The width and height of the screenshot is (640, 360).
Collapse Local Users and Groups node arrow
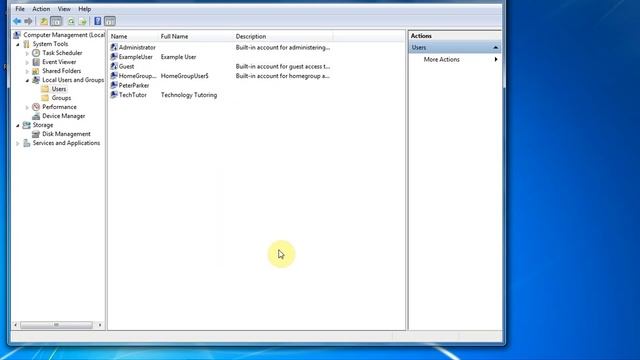point(27,80)
